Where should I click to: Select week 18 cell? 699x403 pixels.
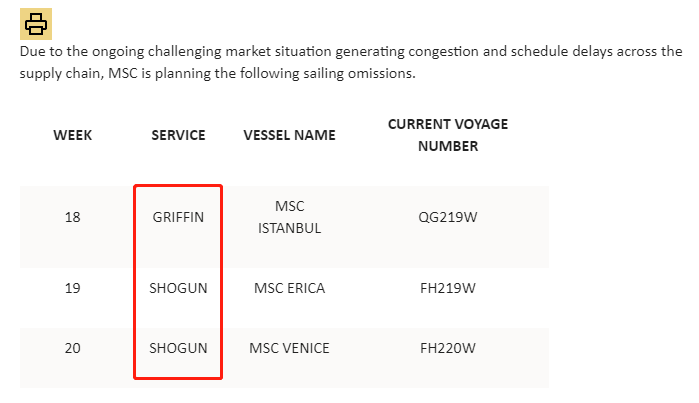(72, 217)
